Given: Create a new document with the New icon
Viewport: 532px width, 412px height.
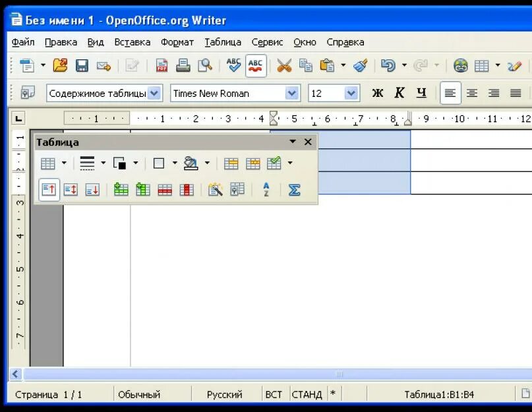Looking at the screenshot, I should (x=27, y=65).
